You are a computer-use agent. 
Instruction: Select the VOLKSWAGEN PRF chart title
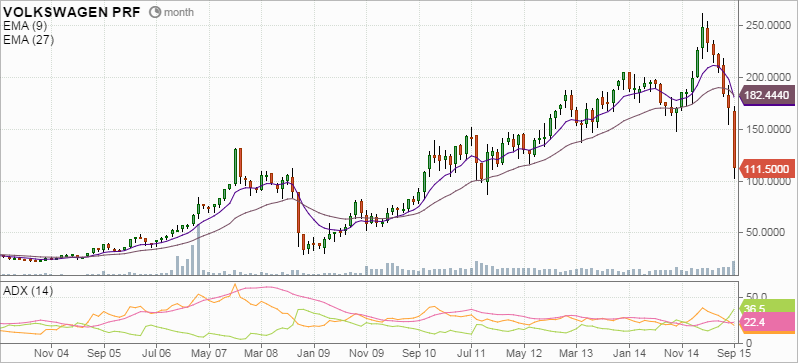click(73, 12)
